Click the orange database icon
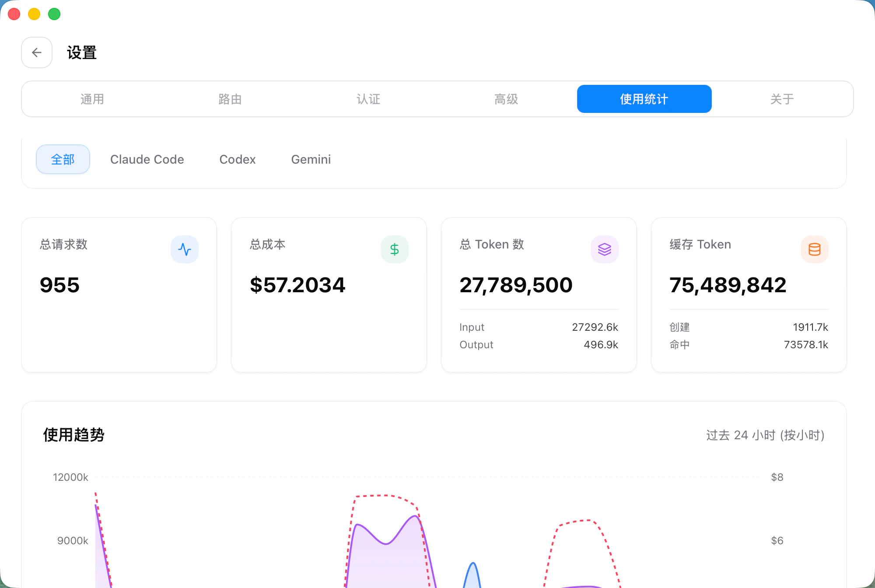Viewport: 875px width, 588px height. point(814,249)
